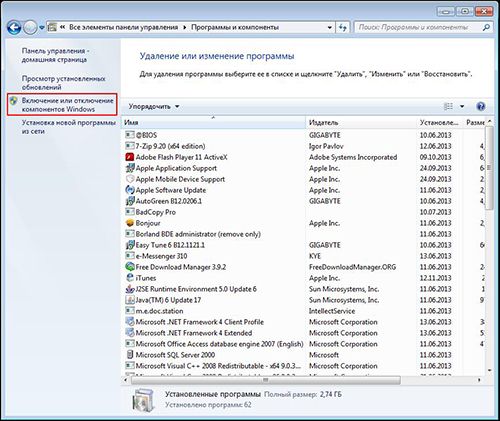Click publisher FreeDownloadManager.ORG cell
Image resolution: width=500 pixels, height=421 pixels.
(x=352, y=267)
